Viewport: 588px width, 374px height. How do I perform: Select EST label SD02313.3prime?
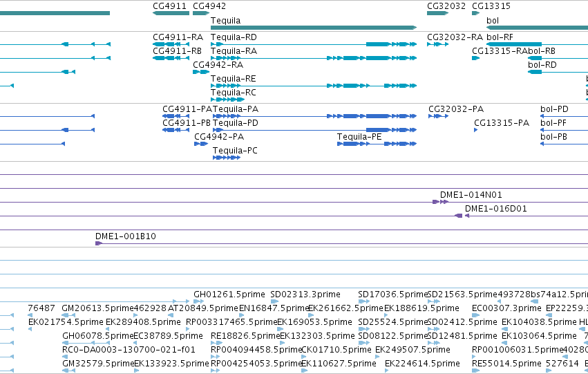pyautogui.click(x=305, y=294)
